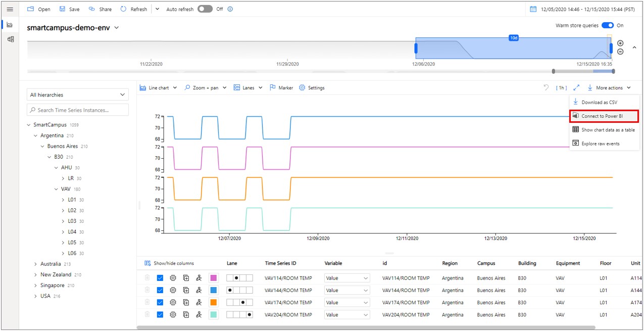644x331 pixels.
Task: Open the Model view icon in sidebar
Action: 10,39
